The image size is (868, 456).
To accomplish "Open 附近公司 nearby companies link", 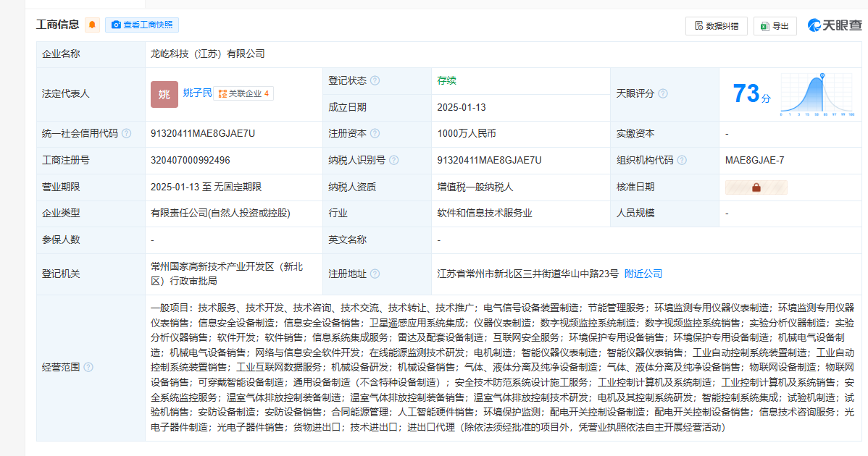I will (x=643, y=274).
